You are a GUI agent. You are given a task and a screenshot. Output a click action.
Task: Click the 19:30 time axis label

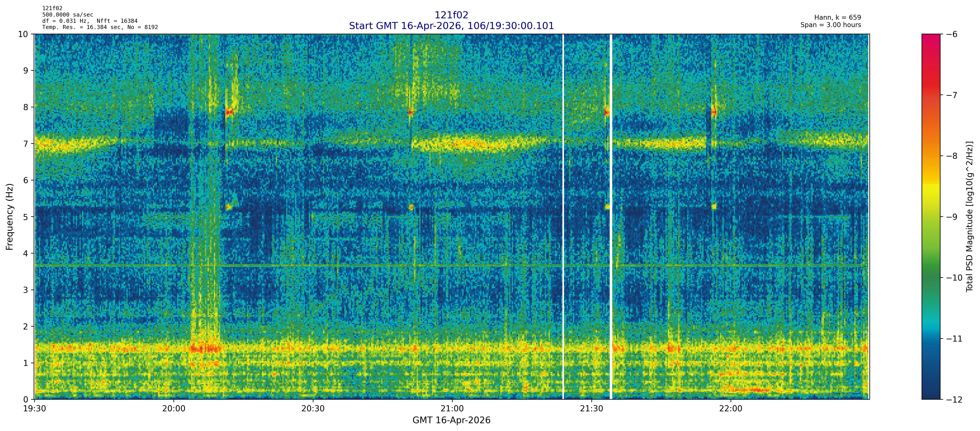coord(35,409)
